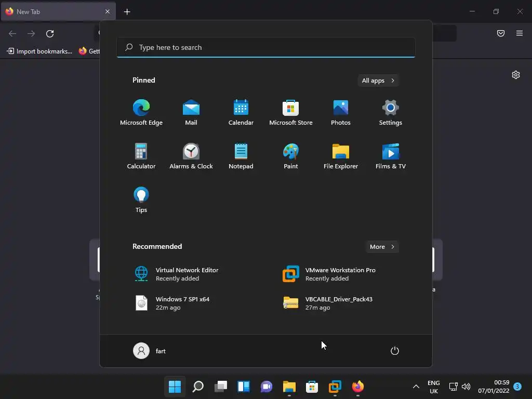Click the Windows Start button on taskbar

(x=175, y=387)
